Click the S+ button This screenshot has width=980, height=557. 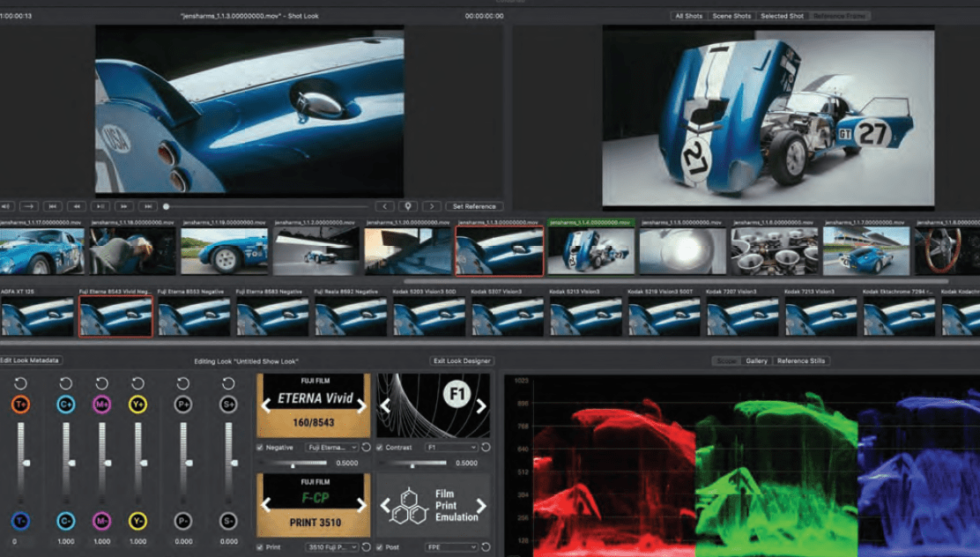(228, 405)
